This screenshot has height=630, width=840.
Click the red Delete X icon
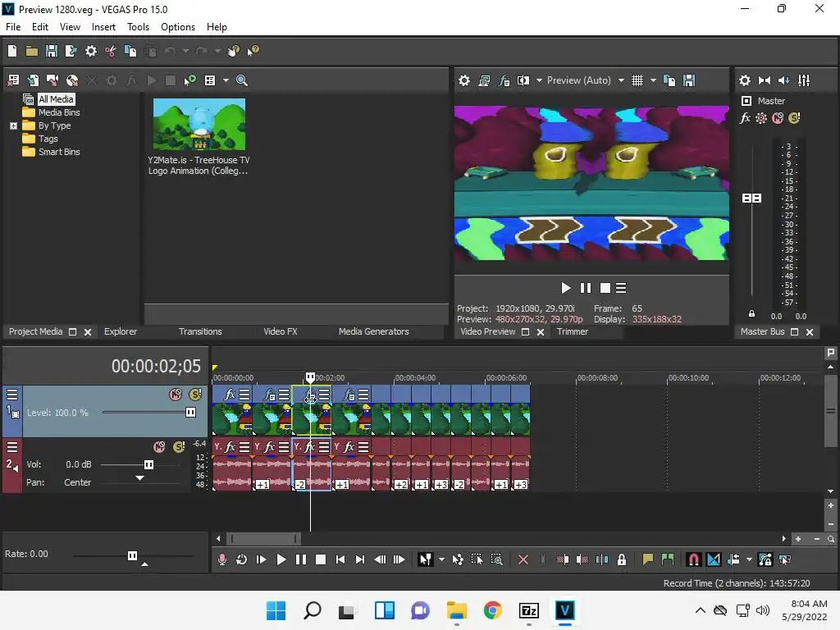[523, 559]
